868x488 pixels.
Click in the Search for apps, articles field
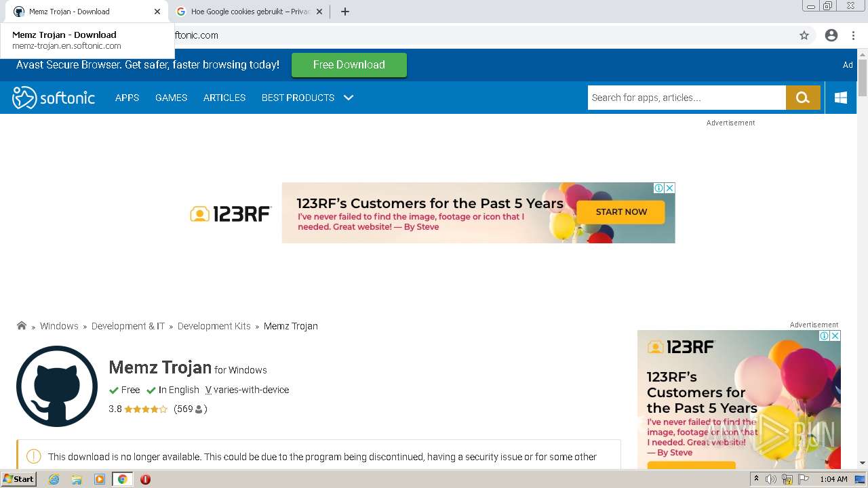click(x=687, y=98)
